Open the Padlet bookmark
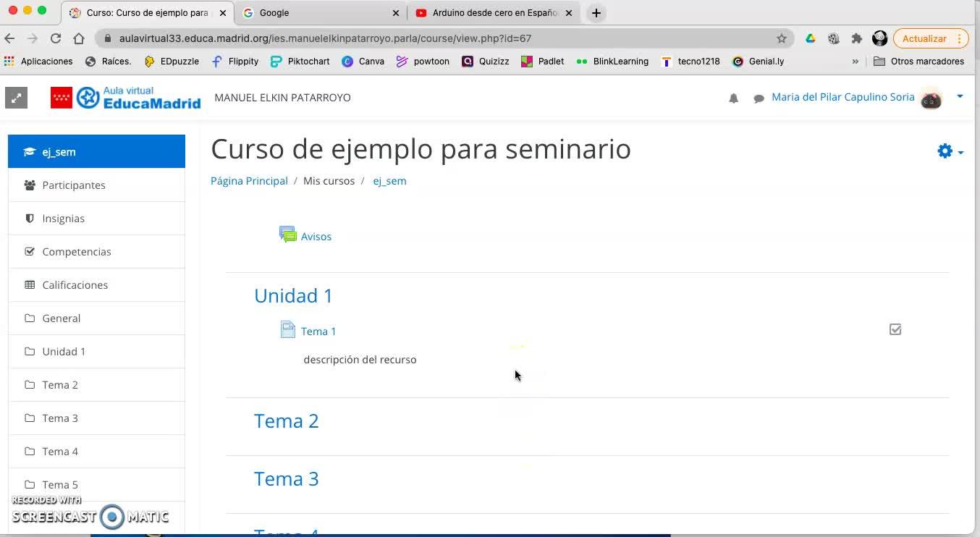The image size is (980, 537). point(543,62)
